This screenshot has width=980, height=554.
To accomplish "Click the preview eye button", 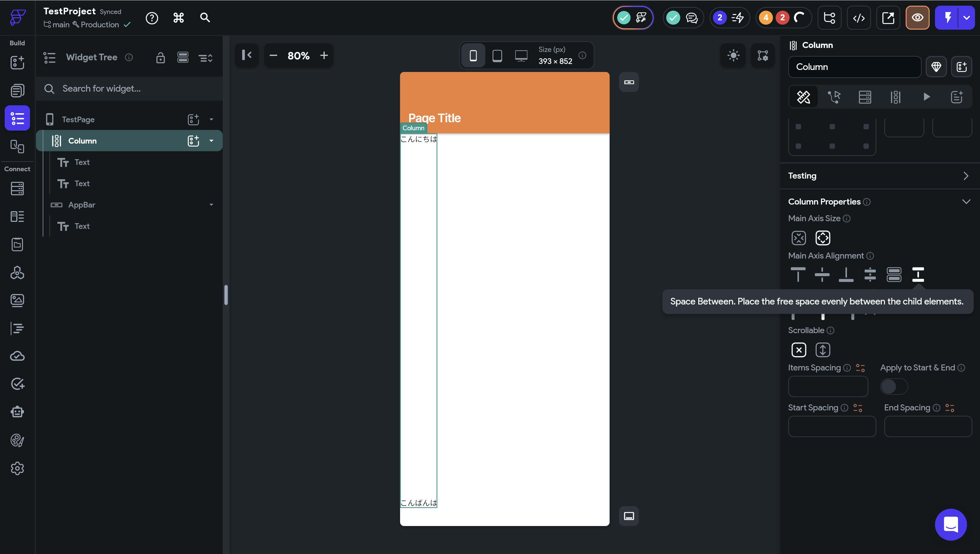I will coord(917,18).
